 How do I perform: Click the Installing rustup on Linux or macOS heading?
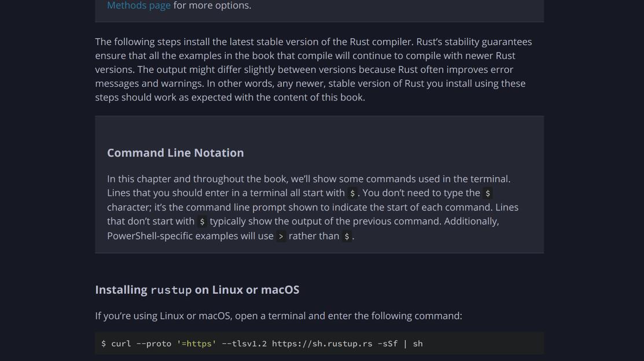click(197, 290)
